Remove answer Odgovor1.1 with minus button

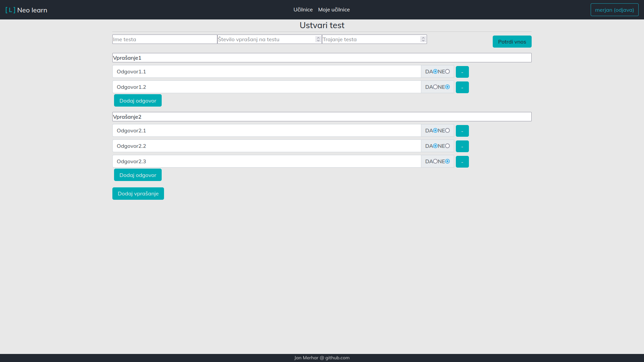tap(462, 72)
